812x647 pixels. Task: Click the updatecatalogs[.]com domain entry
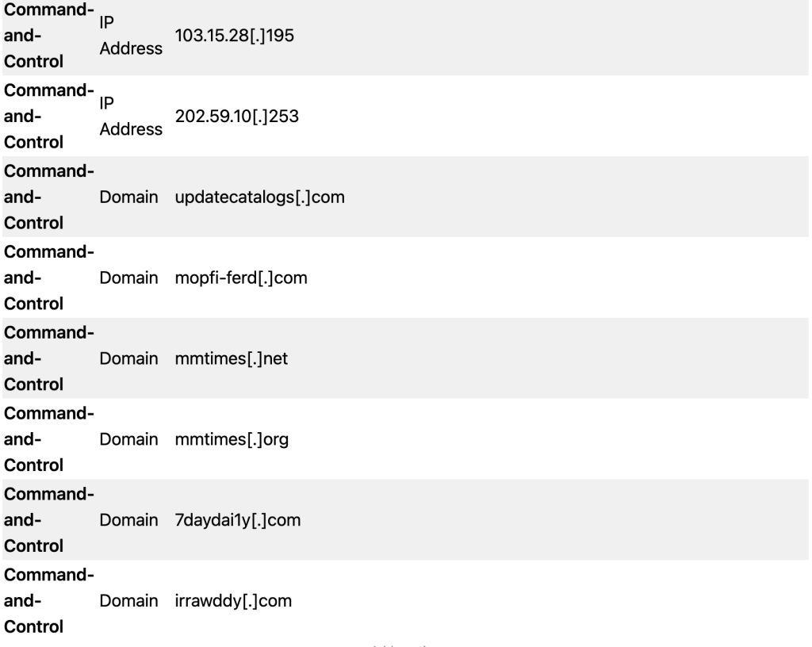pos(259,197)
